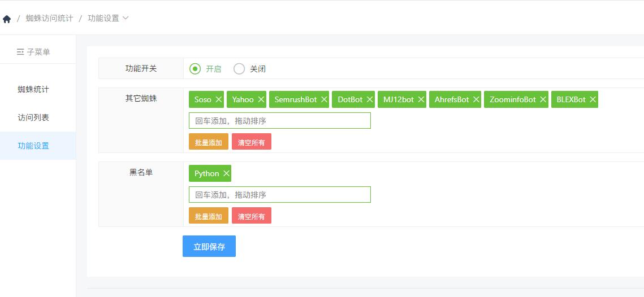This screenshot has width=644, height=297.
Task: Click the Yahoo tag label
Action: [x=243, y=100]
